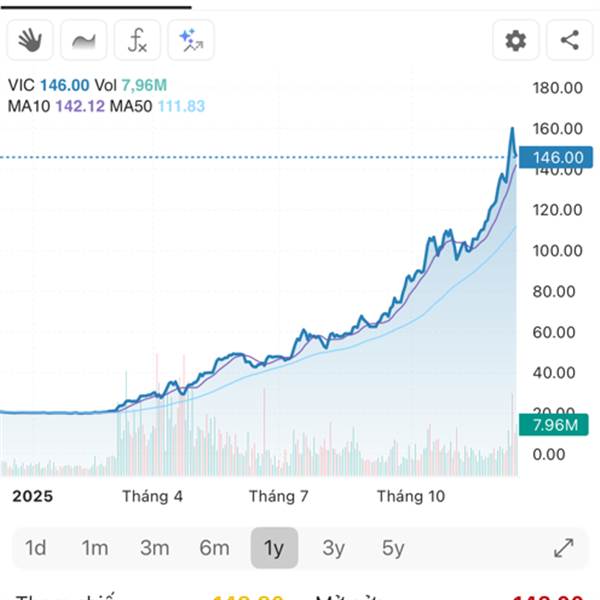600x600 pixels.
Task: Switch to the 3m time range
Action: [x=154, y=548]
